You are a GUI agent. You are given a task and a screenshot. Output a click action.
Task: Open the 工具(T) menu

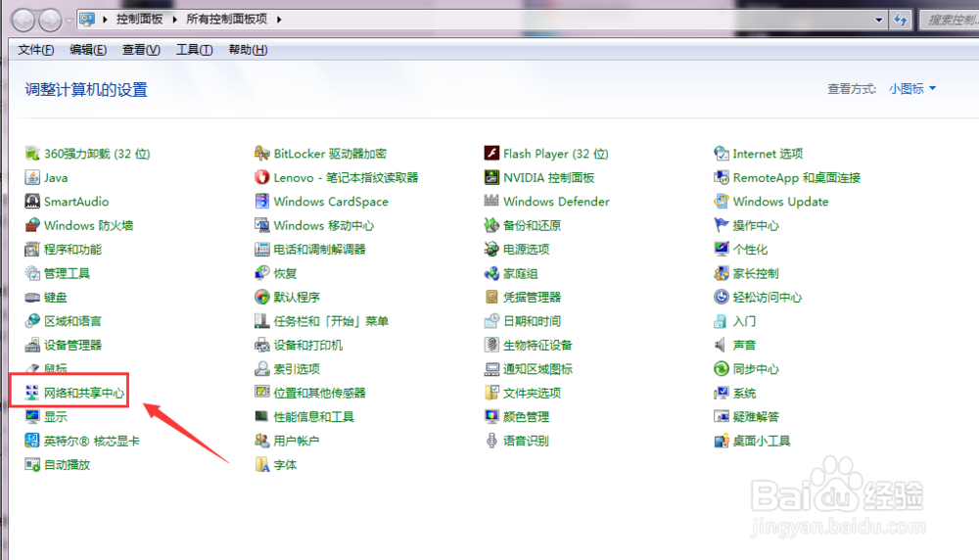pyautogui.click(x=194, y=50)
